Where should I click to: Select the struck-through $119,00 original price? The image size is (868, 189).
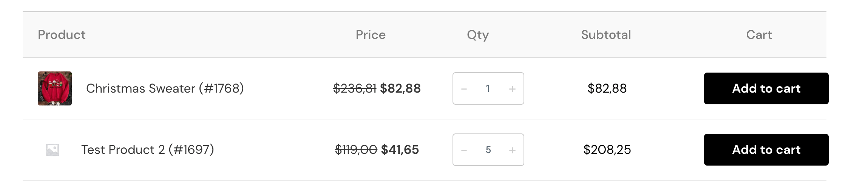click(356, 150)
